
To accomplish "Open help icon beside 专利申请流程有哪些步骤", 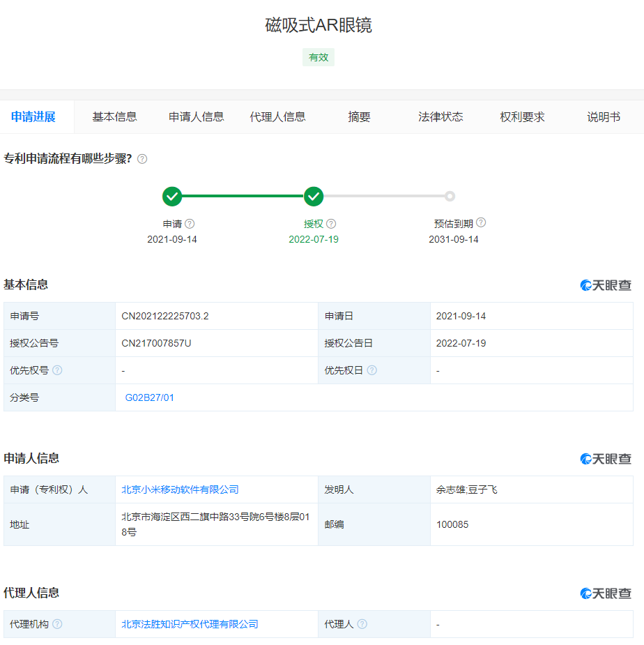I will click(142, 159).
